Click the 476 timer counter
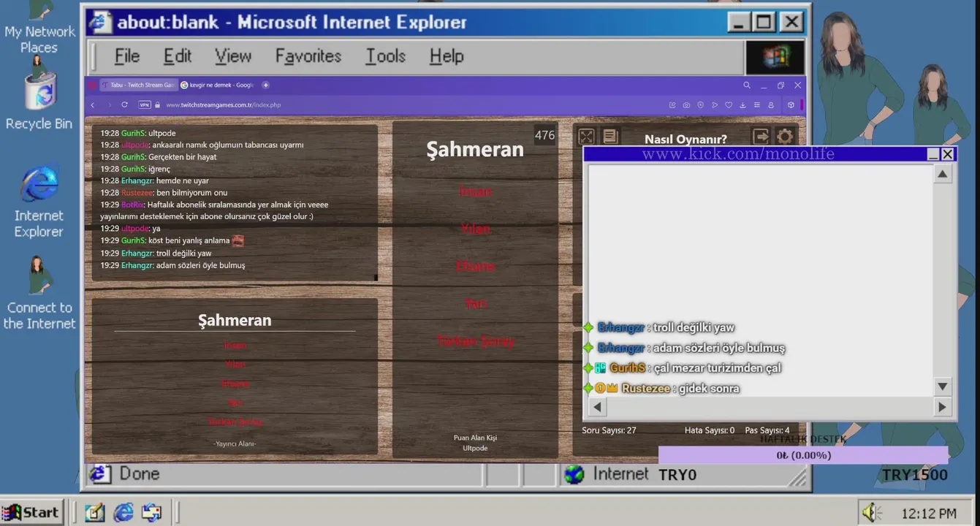The height and width of the screenshot is (526, 980). (544, 135)
